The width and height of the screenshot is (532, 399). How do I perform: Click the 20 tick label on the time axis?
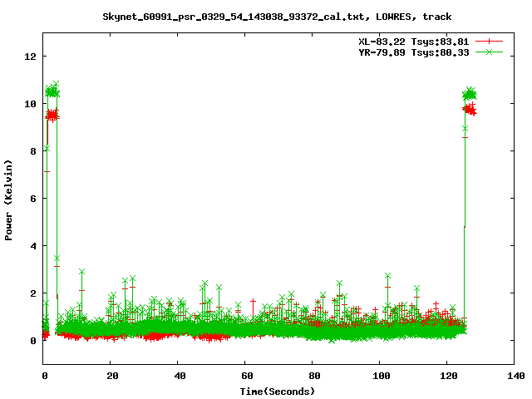click(x=111, y=376)
